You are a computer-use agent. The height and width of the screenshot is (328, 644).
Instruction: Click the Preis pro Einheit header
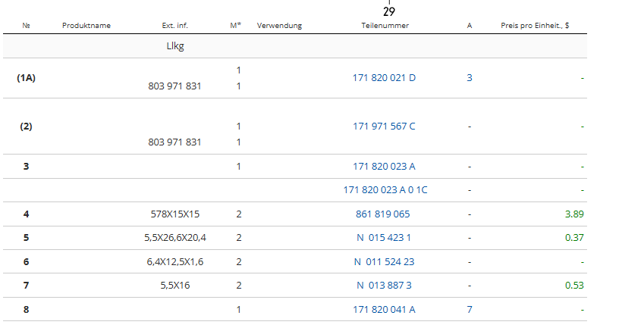pos(535,26)
